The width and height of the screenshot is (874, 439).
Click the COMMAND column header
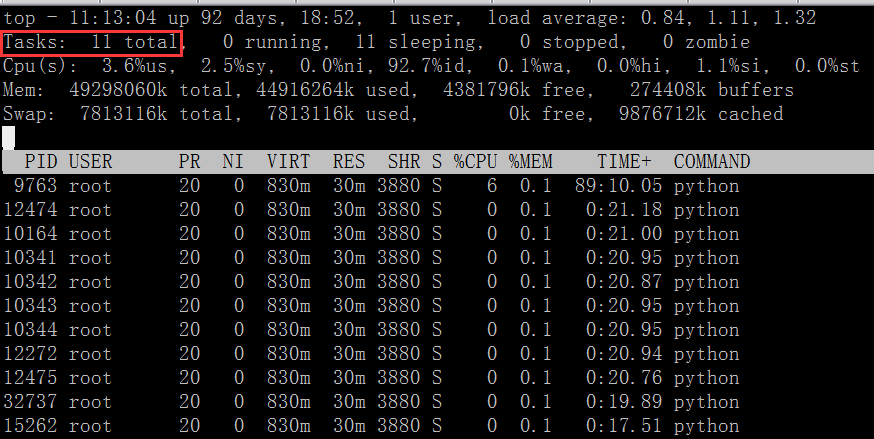712,162
